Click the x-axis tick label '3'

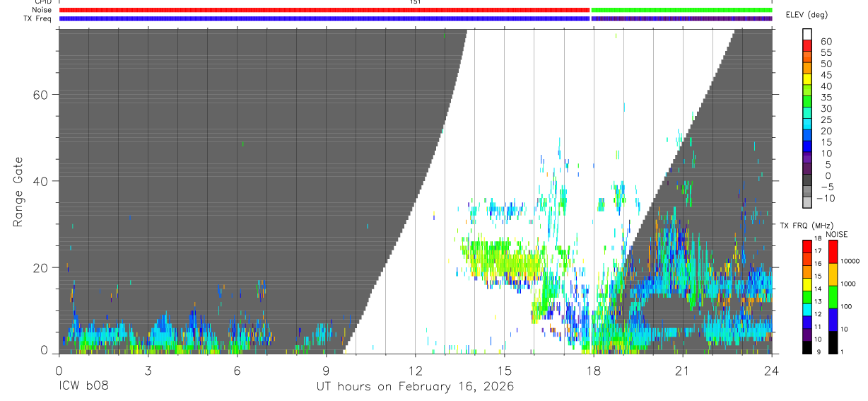(147, 371)
